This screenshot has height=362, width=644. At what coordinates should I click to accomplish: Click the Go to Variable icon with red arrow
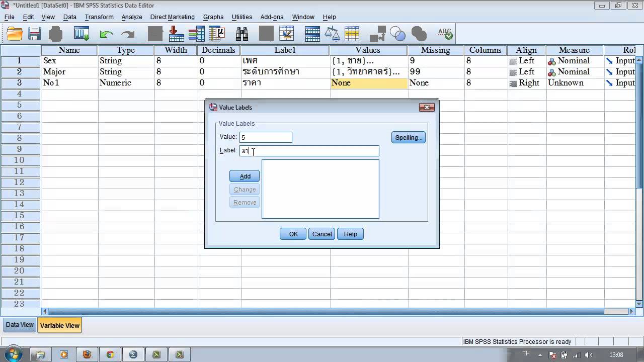coord(176,34)
